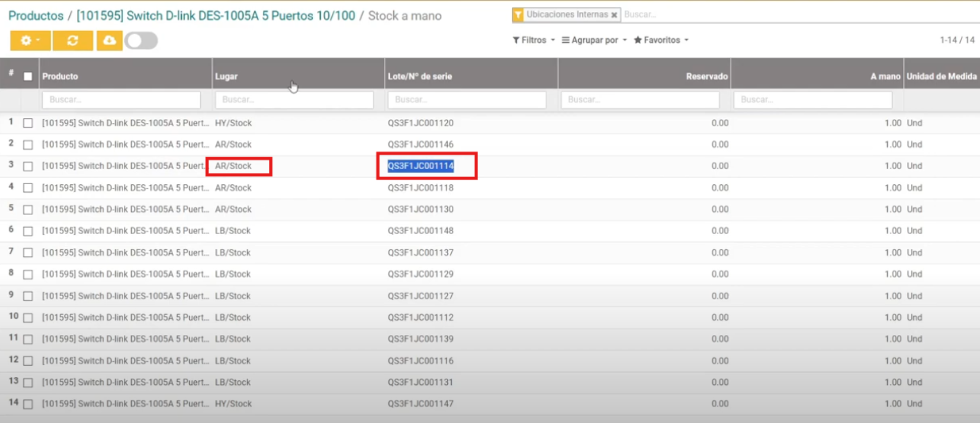Open the row with serial QS3F1JC001148
The width and height of the screenshot is (980, 423).
tap(420, 231)
